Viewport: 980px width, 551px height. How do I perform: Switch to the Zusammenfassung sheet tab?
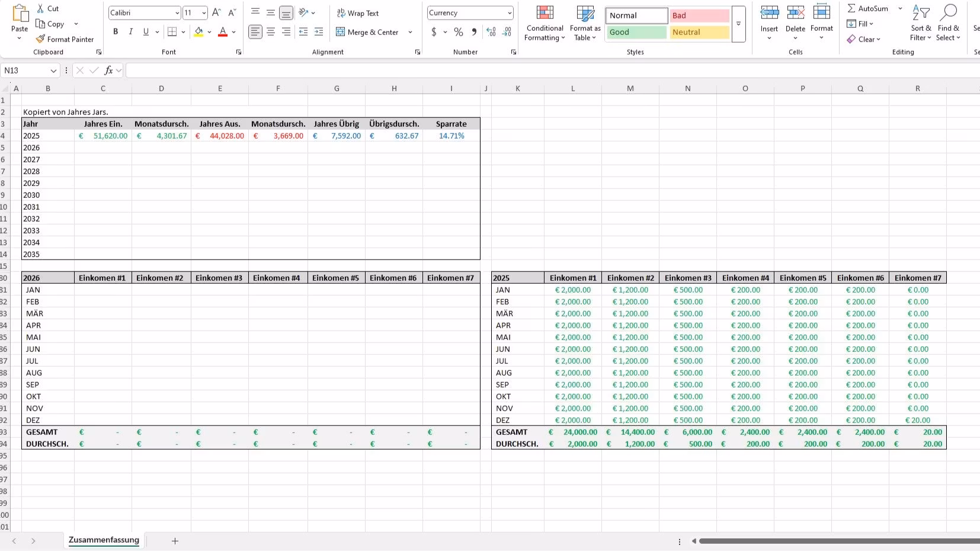tap(104, 540)
